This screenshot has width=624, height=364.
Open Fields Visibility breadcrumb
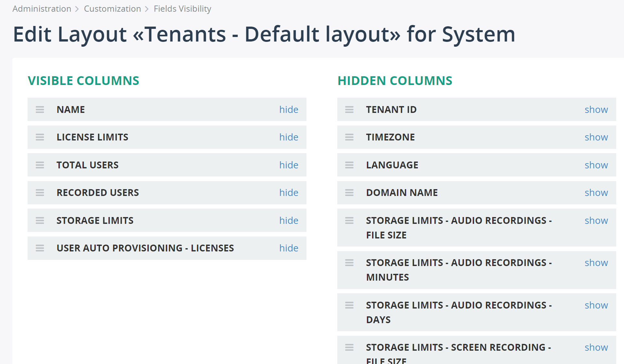[182, 9]
